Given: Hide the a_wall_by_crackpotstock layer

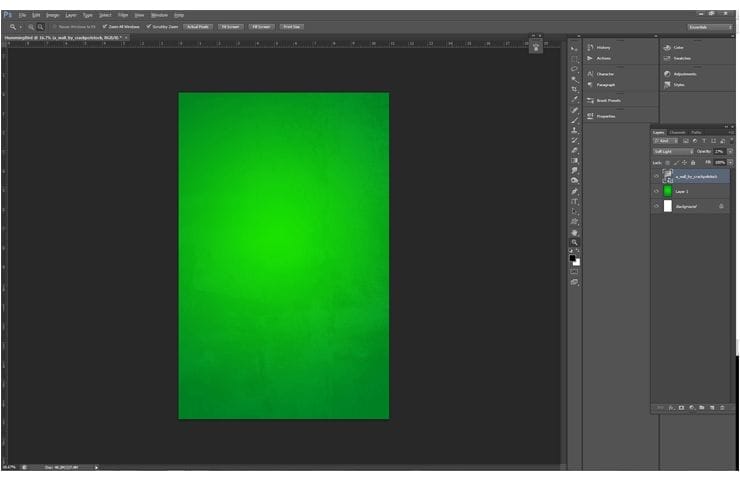Looking at the screenshot, I should (656, 176).
